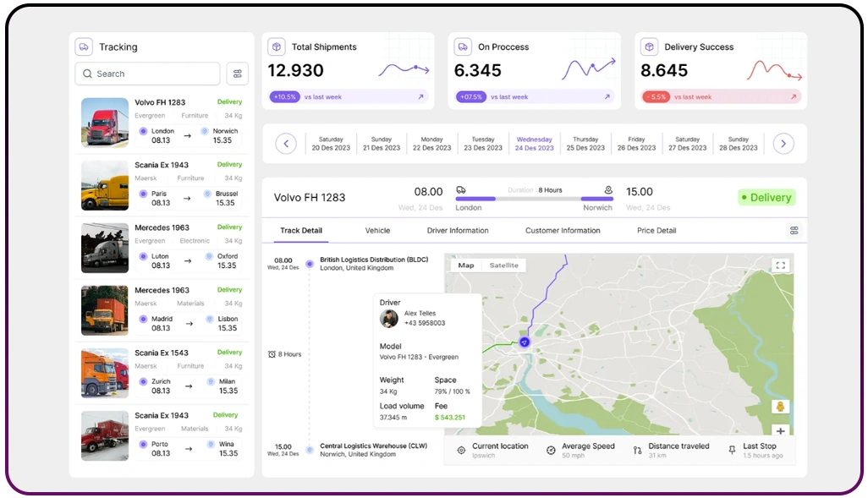Click the right arrow to see later dates
The image size is (868, 498).
coord(783,144)
